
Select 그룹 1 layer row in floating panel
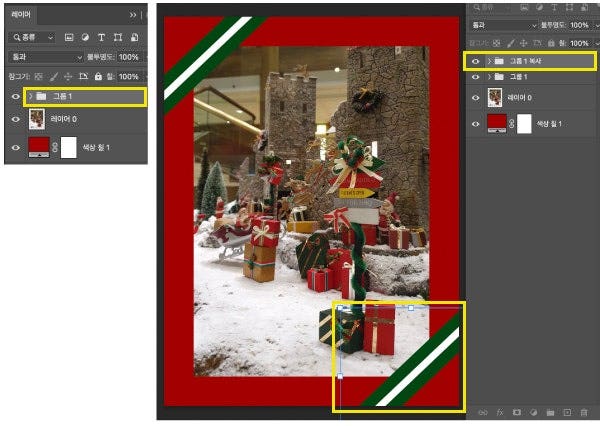85,96
